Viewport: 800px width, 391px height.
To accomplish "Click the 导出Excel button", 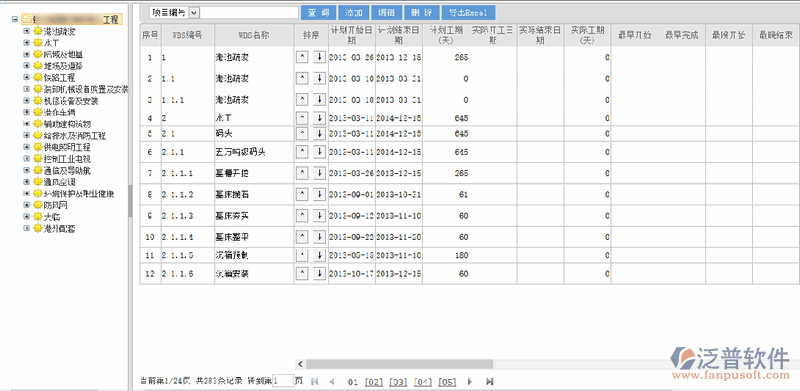I will [468, 13].
